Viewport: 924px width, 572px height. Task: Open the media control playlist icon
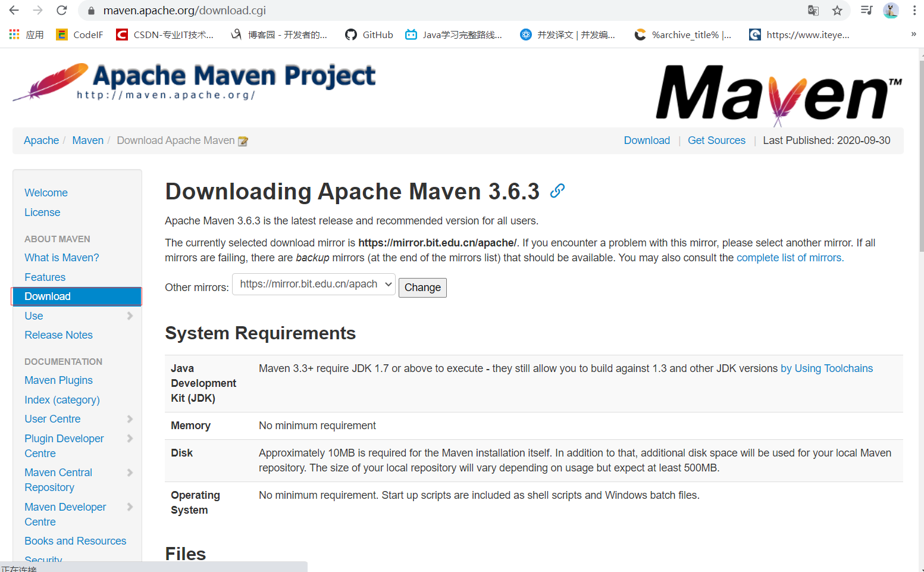click(867, 10)
